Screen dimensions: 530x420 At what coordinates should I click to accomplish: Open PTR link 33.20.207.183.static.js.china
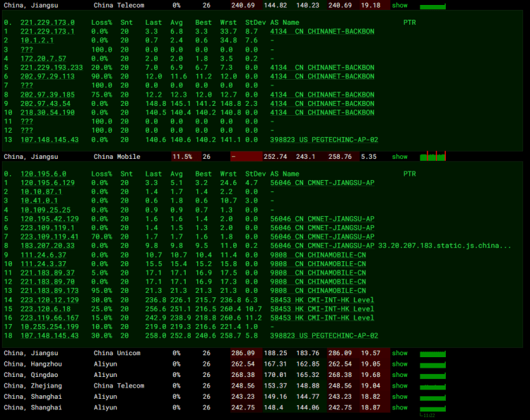click(444, 246)
